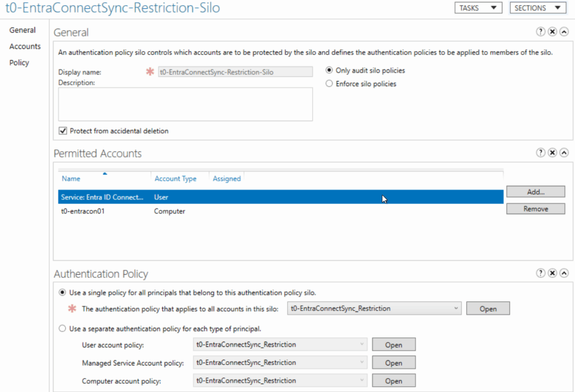Close the Authentication Policy section with X icon
The height and width of the screenshot is (392, 575).
point(552,274)
